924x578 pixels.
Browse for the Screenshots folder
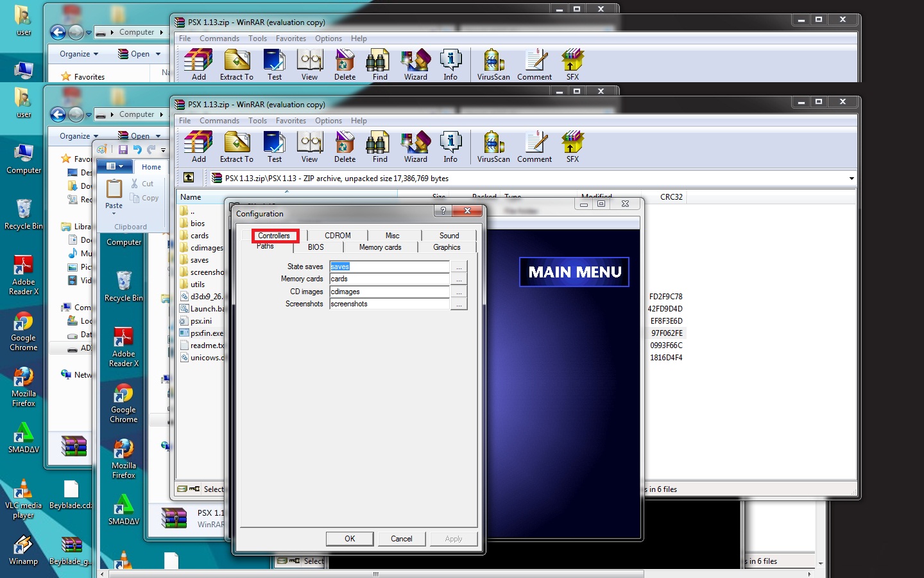[x=459, y=304]
